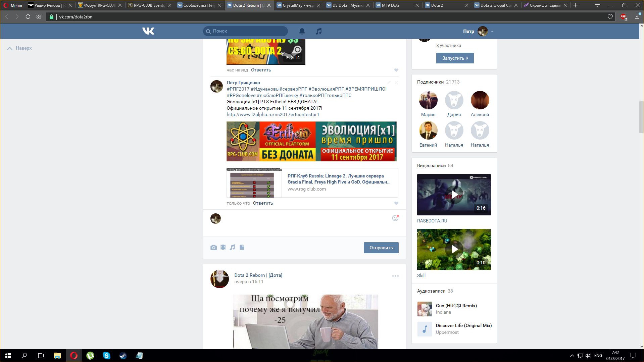
Task: Click the Запустить button
Action: (x=455, y=58)
